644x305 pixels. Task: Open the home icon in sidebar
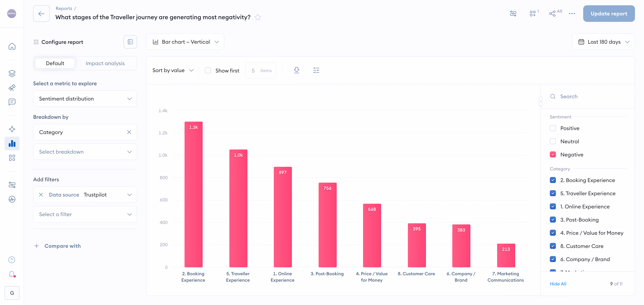(x=12, y=47)
